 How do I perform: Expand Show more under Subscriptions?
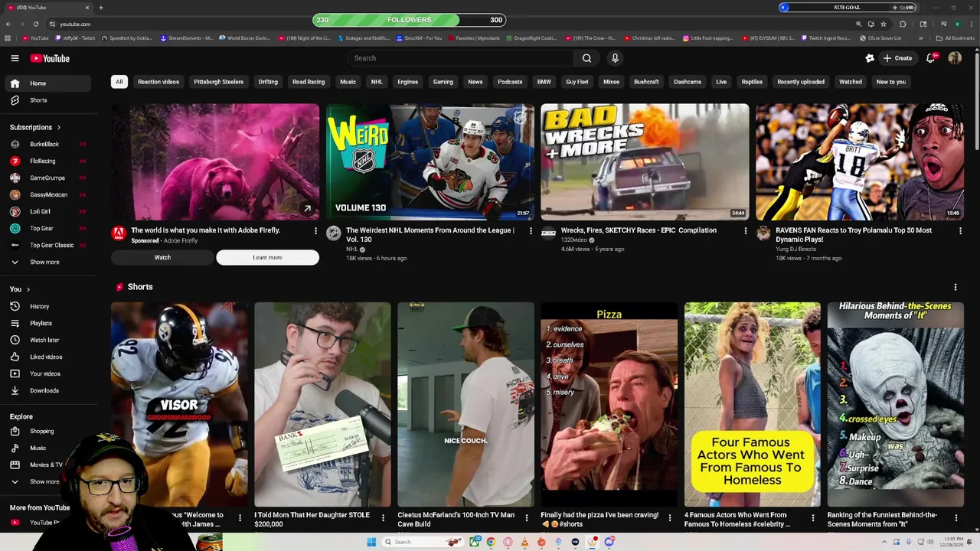pyautogui.click(x=48, y=262)
